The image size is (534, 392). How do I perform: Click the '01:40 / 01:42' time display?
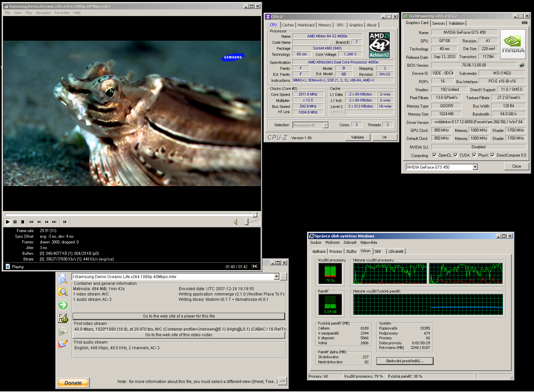(237, 267)
